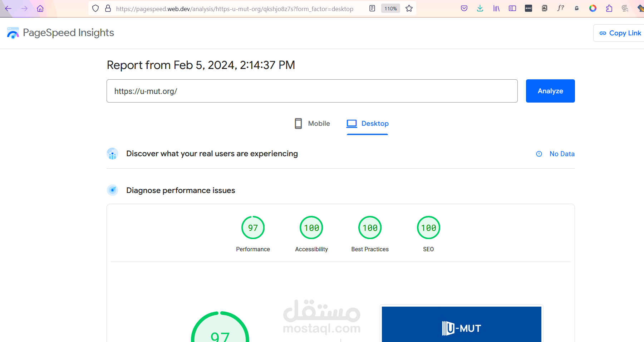Click the site security padlock icon

point(108,9)
